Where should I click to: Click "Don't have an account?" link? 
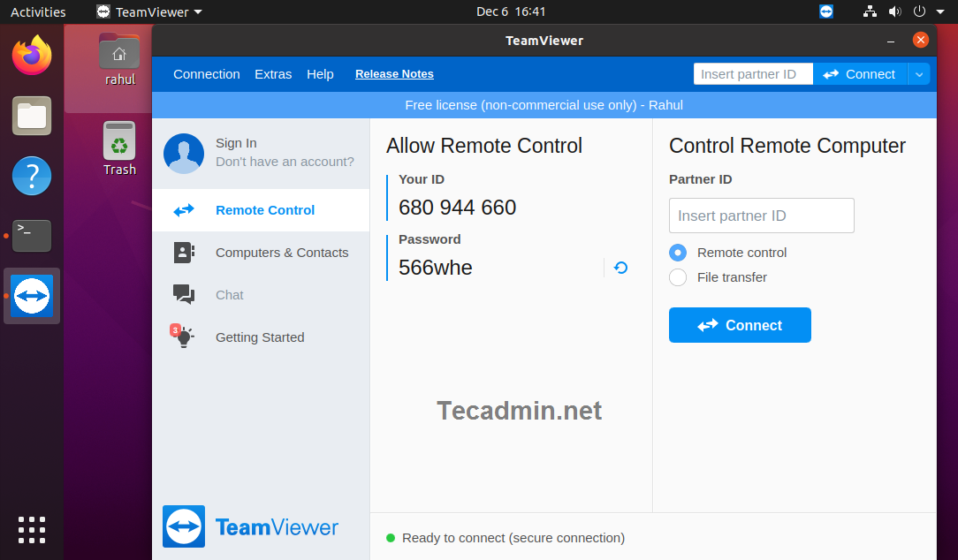[285, 162]
